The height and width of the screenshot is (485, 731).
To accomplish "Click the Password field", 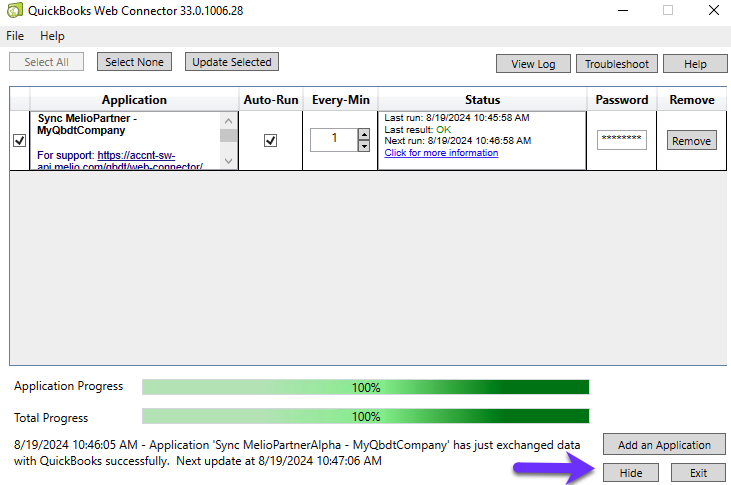I will [621, 140].
